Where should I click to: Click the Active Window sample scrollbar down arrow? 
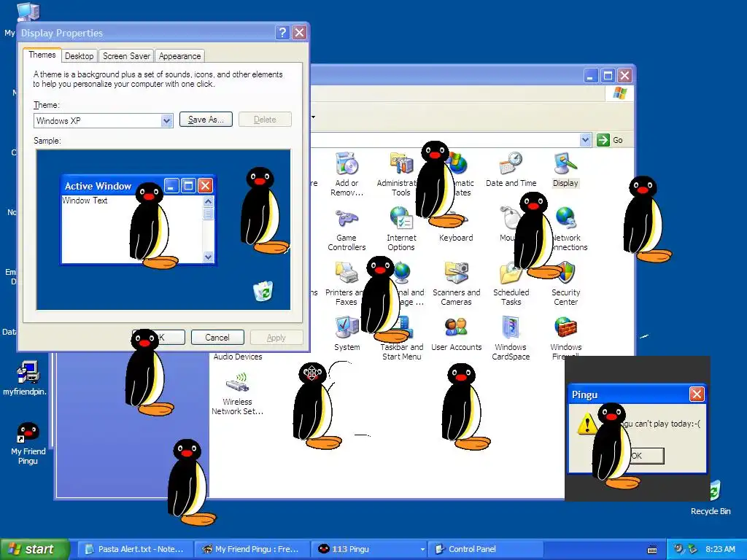pos(208,257)
